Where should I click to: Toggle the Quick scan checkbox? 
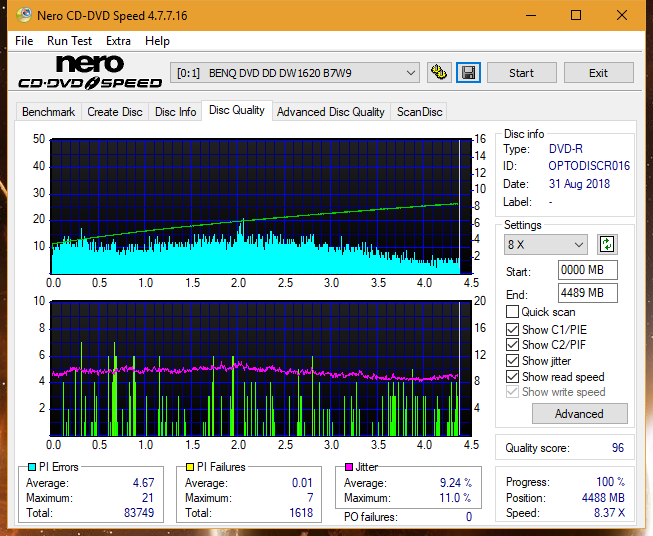[512, 312]
